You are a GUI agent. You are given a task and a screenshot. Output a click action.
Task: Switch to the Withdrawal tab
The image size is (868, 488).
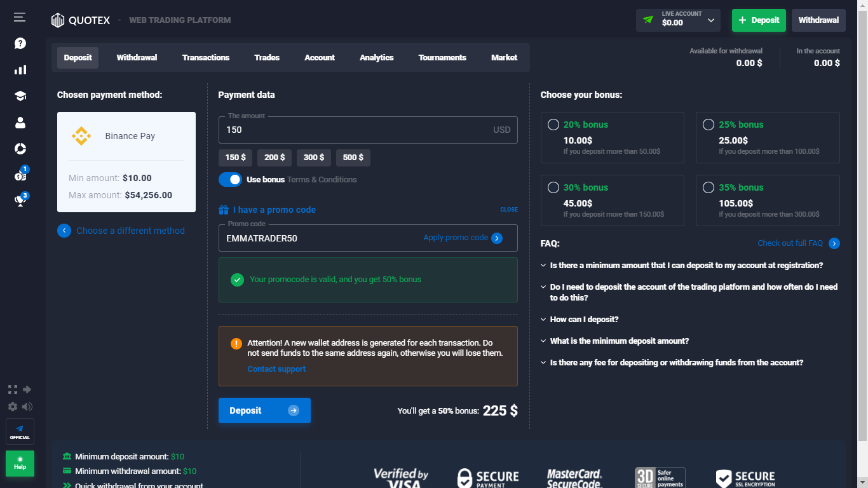pyautogui.click(x=137, y=58)
